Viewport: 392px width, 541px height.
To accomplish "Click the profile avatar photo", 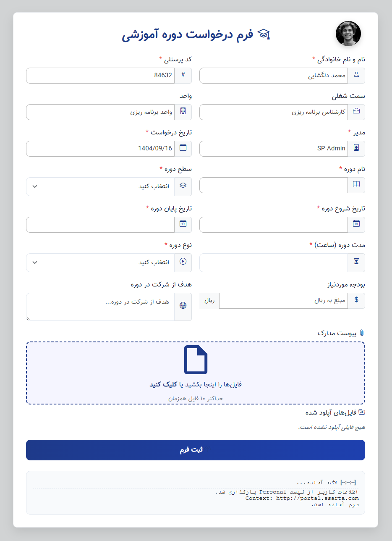I will (x=348, y=34).
